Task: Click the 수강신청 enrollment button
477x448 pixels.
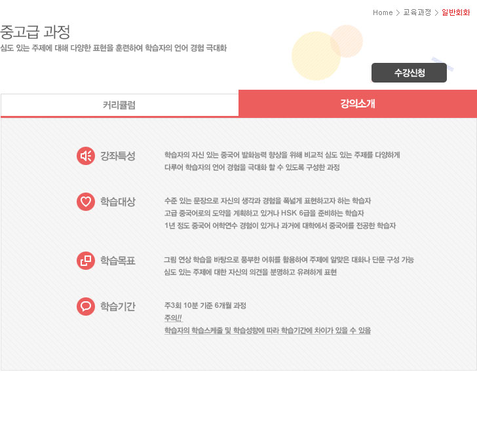Action: pyautogui.click(x=409, y=73)
